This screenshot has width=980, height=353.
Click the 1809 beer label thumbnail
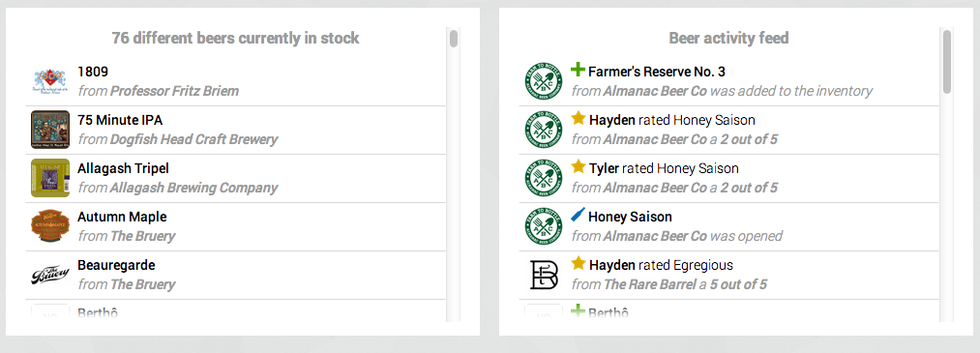[49, 81]
